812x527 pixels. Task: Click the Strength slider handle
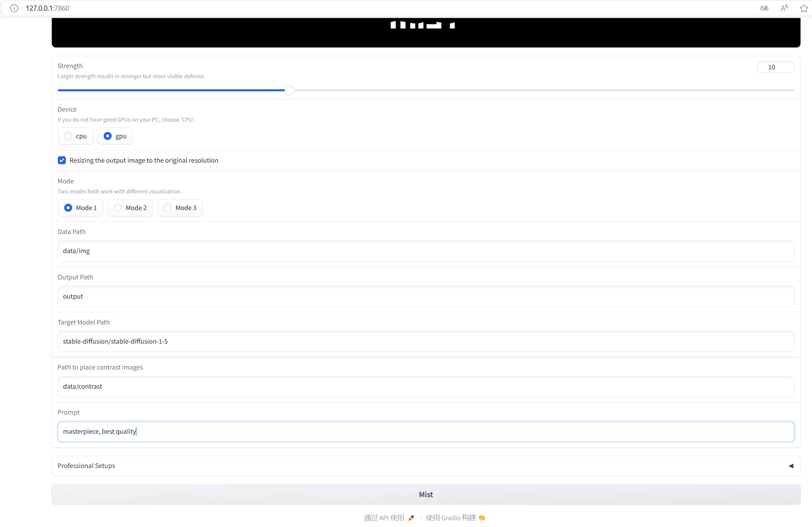pos(290,90)
